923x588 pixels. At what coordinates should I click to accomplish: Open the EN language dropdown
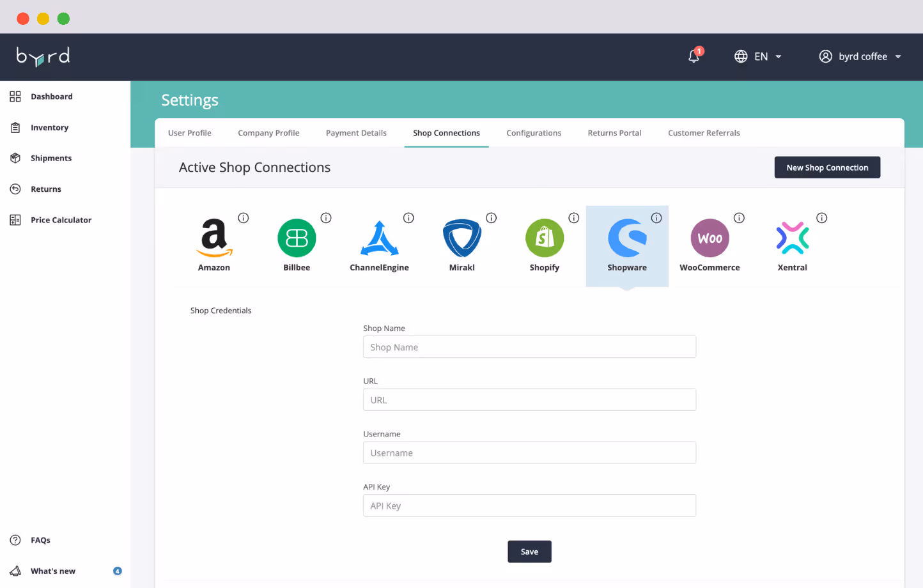point(758,56)
